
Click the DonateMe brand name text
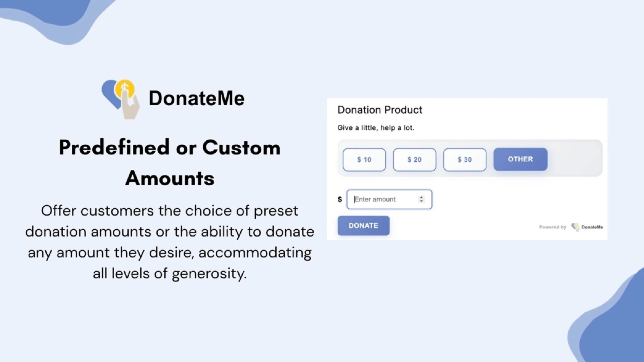(x=196, y=99)
